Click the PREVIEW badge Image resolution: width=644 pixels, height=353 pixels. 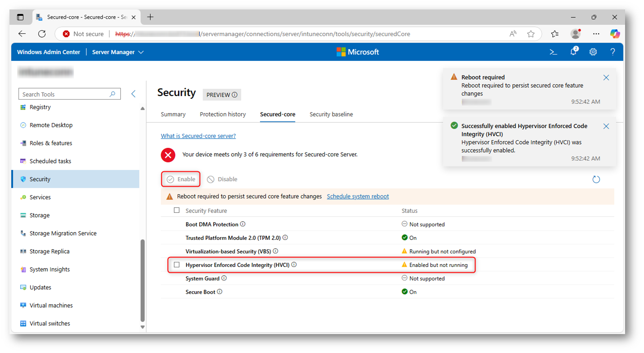222,95
